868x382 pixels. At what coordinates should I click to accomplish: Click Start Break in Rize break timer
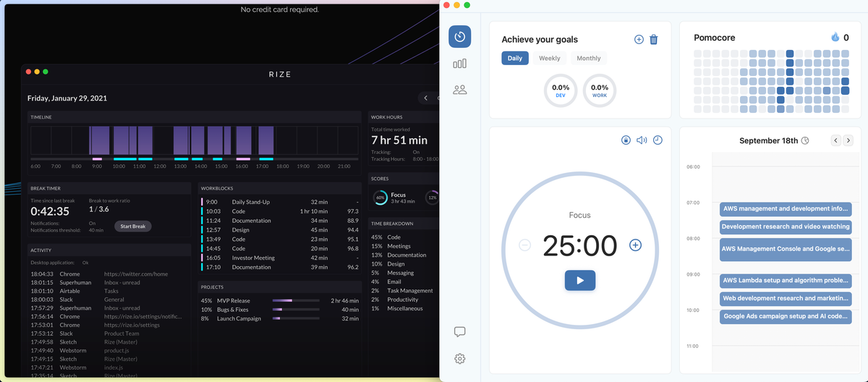coord(132,226)
